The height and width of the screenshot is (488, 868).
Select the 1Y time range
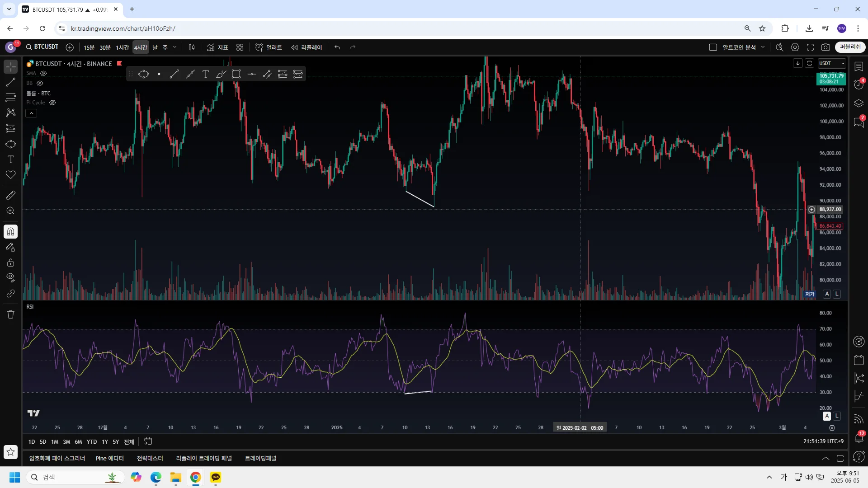click(x=104, y=441)
